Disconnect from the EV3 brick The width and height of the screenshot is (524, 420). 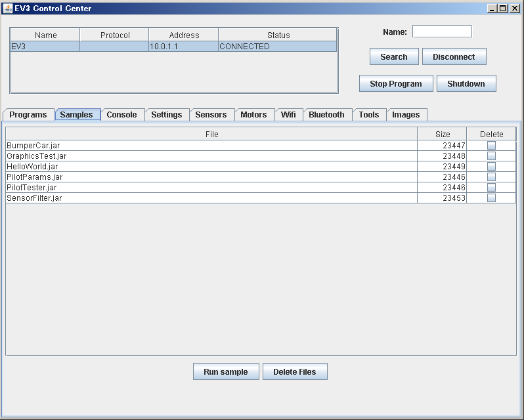point(454,56)
